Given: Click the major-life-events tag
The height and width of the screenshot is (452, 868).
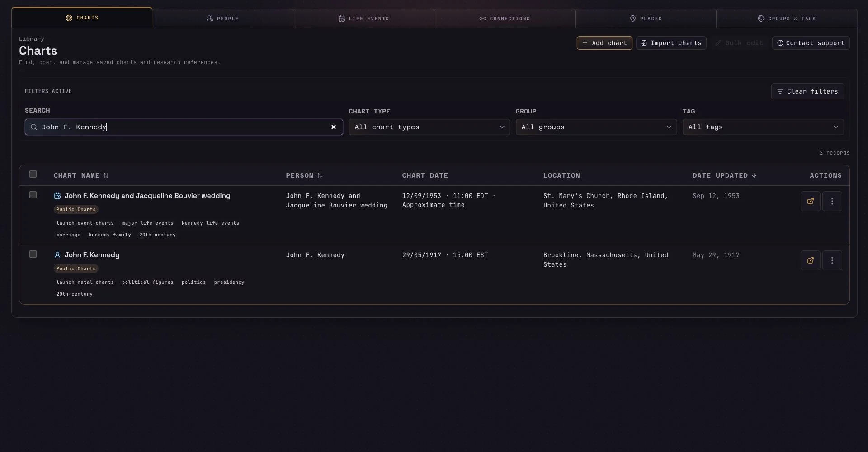Looking at the screenshot, I should pos(147,223).
